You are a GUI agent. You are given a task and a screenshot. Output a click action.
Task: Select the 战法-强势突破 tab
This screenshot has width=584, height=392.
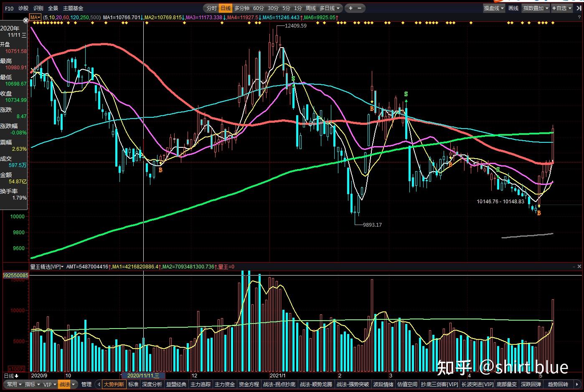353,384
